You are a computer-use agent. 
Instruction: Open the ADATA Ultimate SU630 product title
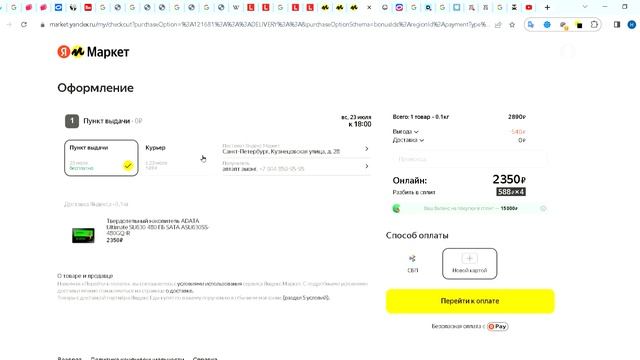pyautogui.click(x=158, y=227)
